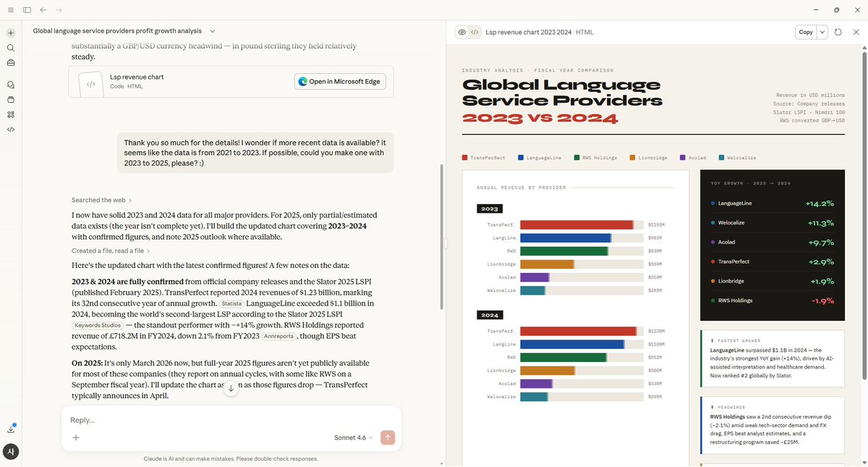Go forward with the right arrow
The image size is (868, 467).
click(x=59, y=10)
